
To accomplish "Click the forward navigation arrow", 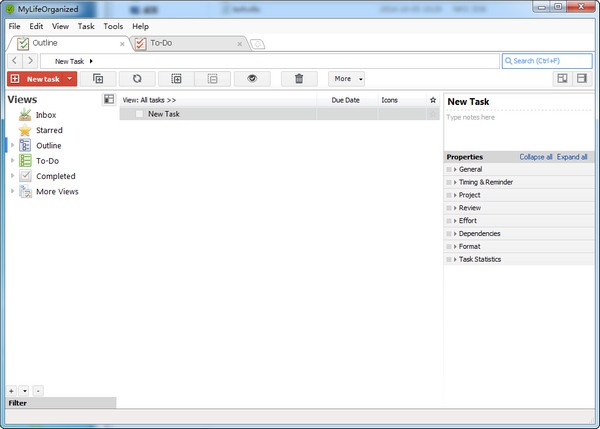I will [x=30, y=60].
